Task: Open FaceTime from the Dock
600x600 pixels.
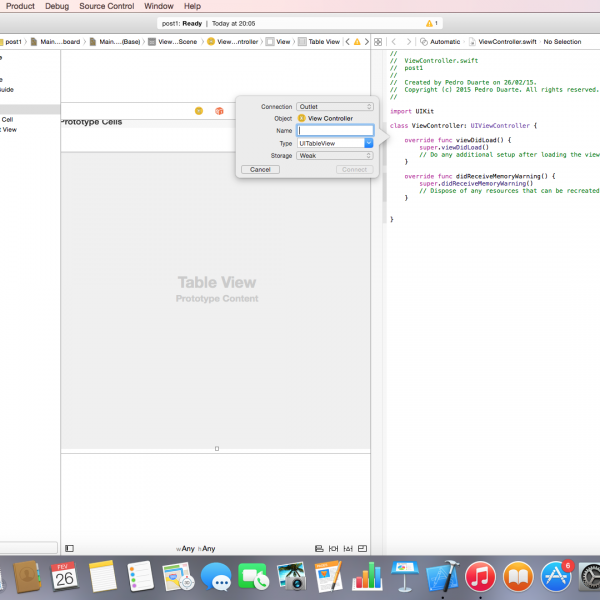Action: click(x=253, y=576)
